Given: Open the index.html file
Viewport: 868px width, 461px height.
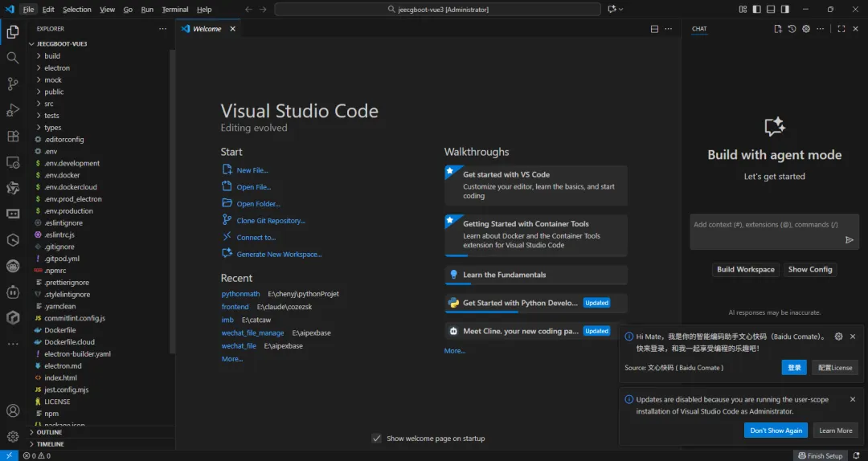Looking at the screenshot, I should pos(60,377).
